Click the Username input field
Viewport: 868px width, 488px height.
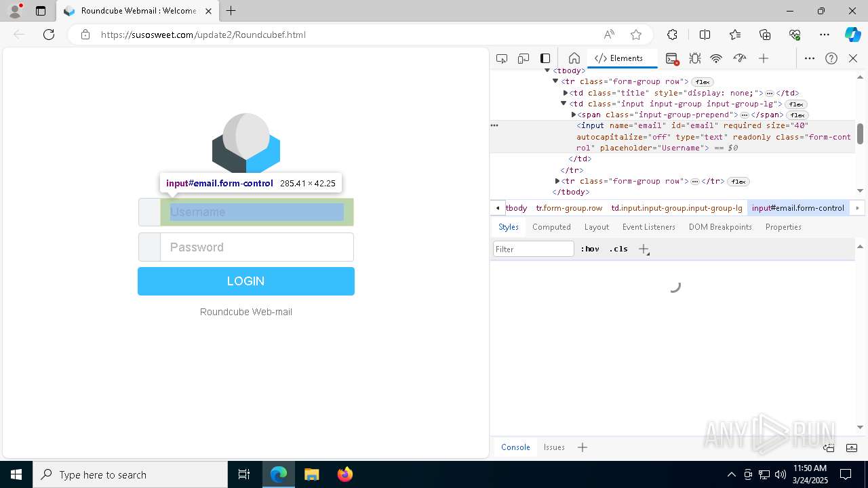click(x=257, y=212)
